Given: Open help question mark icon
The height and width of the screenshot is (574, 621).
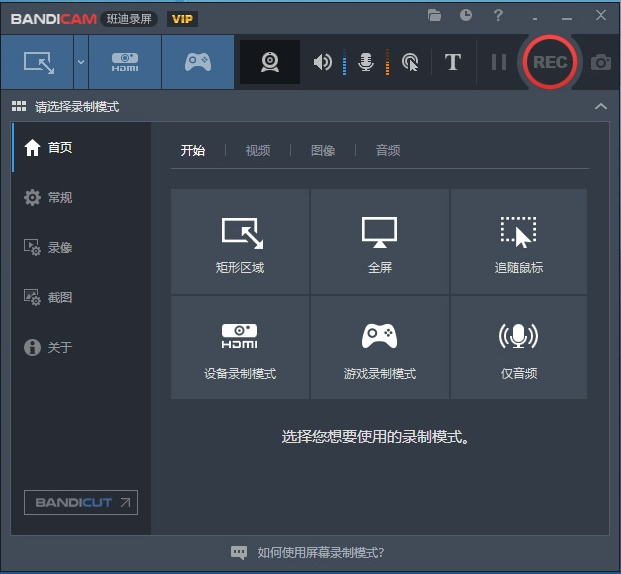Looking at the screenshot, I should click(x=498, y=15).
